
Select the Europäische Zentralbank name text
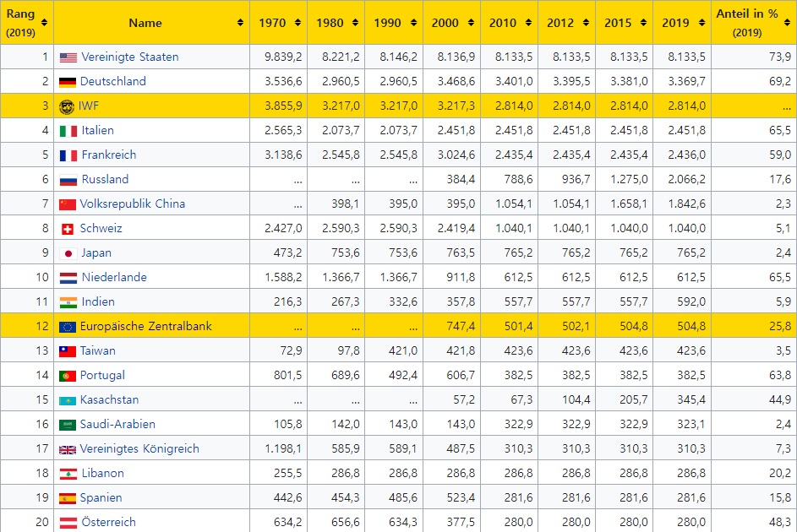click(146, 326)
